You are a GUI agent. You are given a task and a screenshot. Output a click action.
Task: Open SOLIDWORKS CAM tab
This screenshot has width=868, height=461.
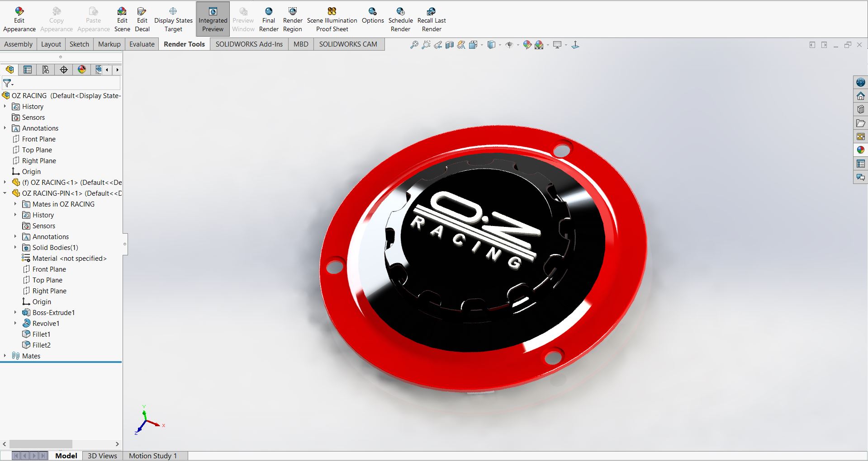pos(348,44)
